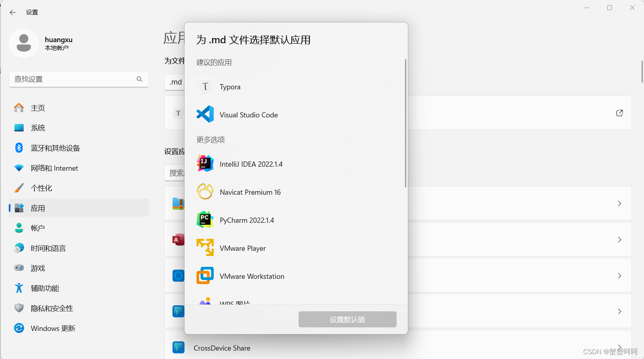Viewport: 644px width, 359px height.
Task: Click the Navicat Premium 16 icon
Action: point(205,192)
